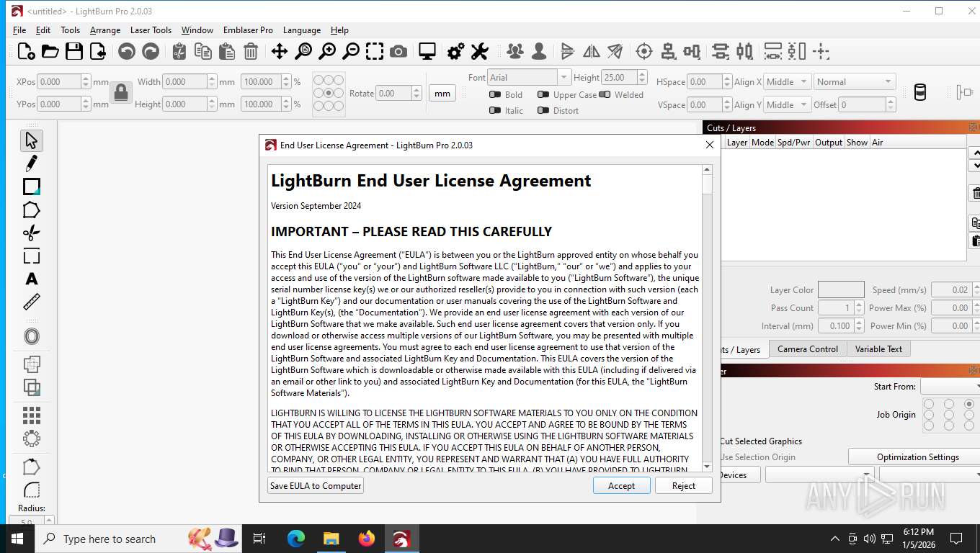Toggle units with the mm button
This screenshot has width=980, height=553.
tap(442, 93)
